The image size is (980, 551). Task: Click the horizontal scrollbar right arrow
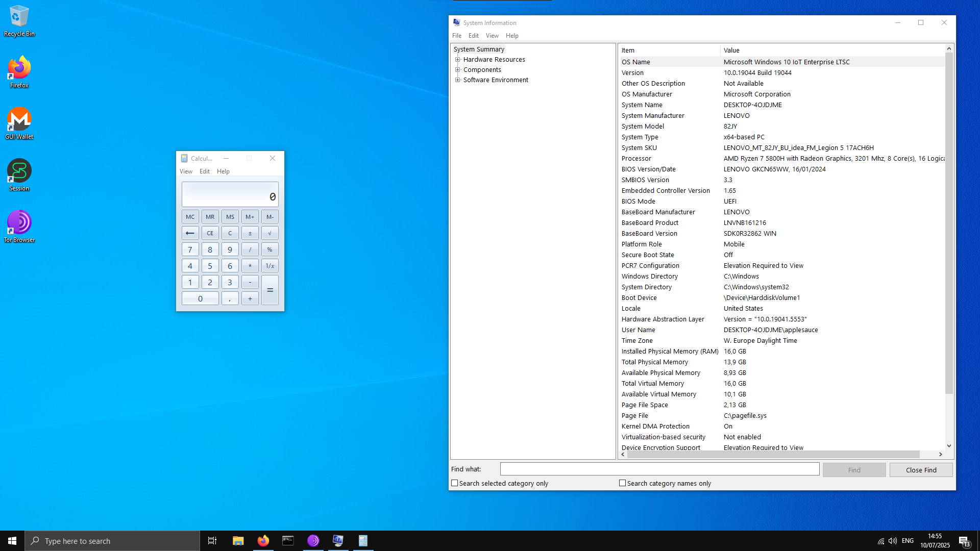coord(940,454)
